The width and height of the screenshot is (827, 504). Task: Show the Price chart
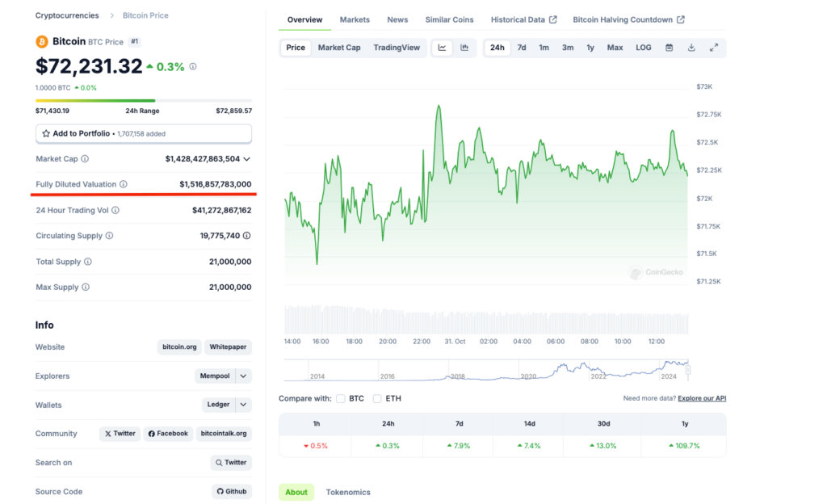tap(296, 48)
